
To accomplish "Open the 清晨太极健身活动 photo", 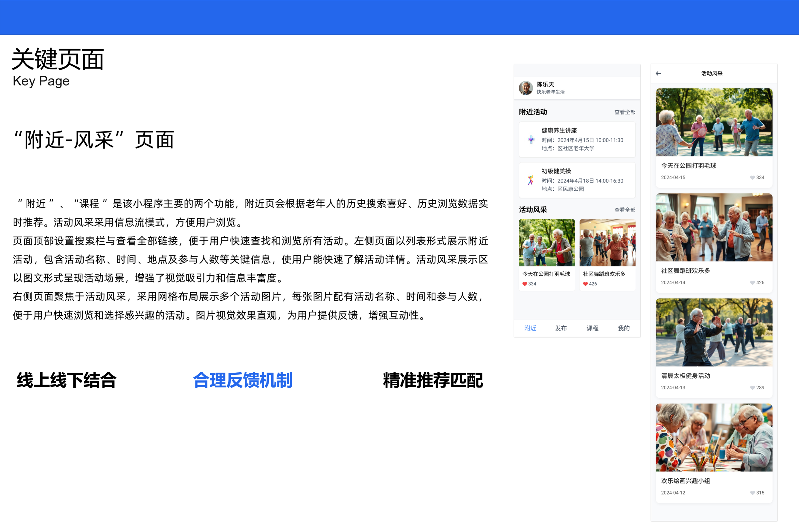I will (714, 333).
